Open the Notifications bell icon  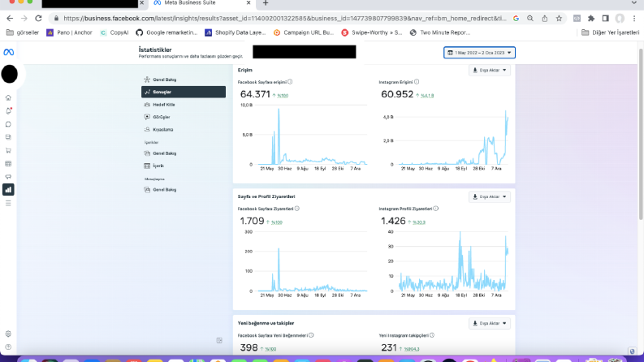tap(8, 111)
